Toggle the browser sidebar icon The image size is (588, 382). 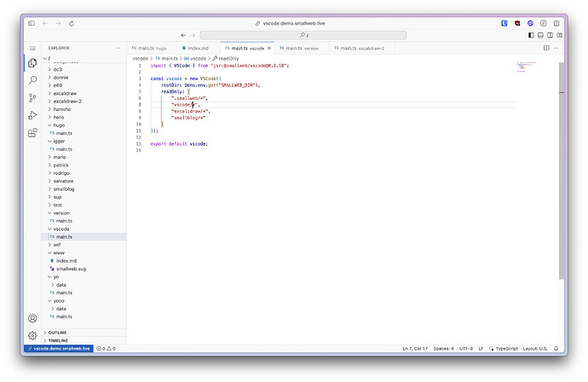click(32, 23)
